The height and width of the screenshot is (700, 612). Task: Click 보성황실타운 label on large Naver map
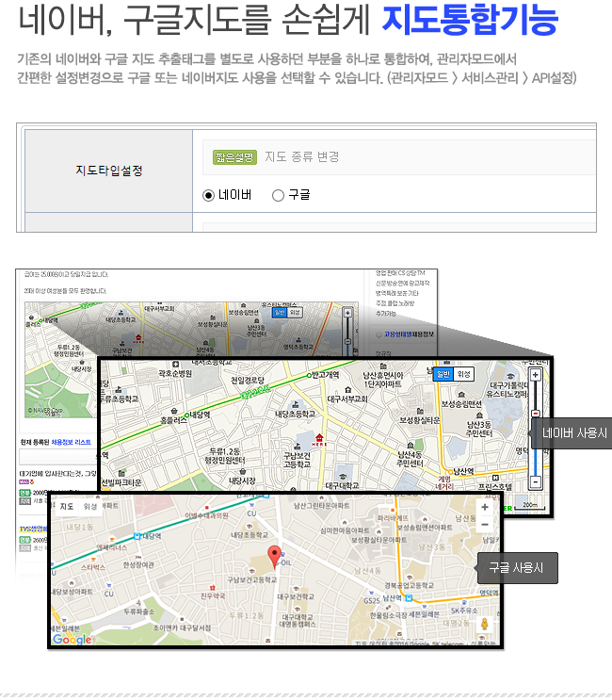point(419,420)
